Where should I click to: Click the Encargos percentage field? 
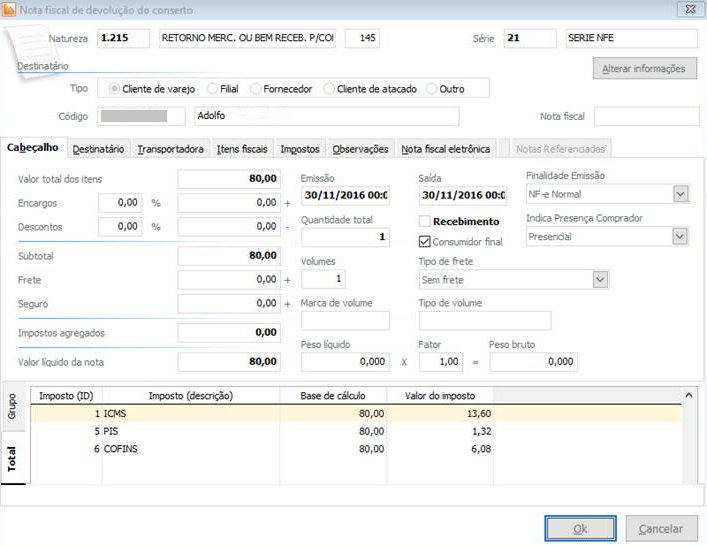coord(120,203)
